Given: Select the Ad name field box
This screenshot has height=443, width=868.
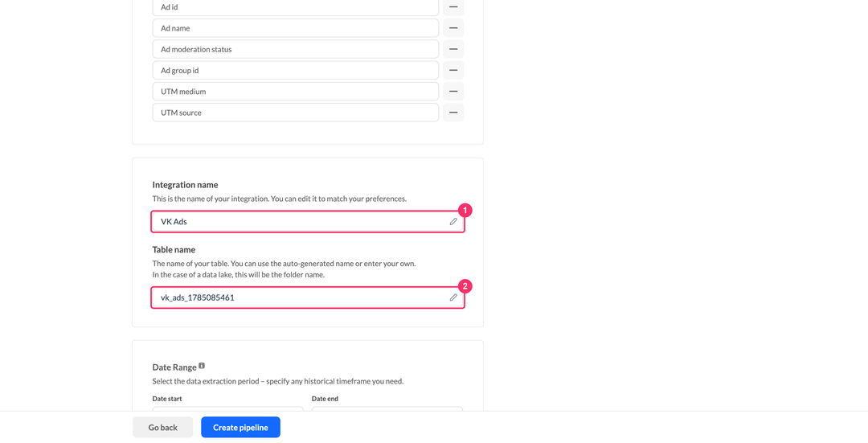Looking at the screenshot, I should [296, 28].
